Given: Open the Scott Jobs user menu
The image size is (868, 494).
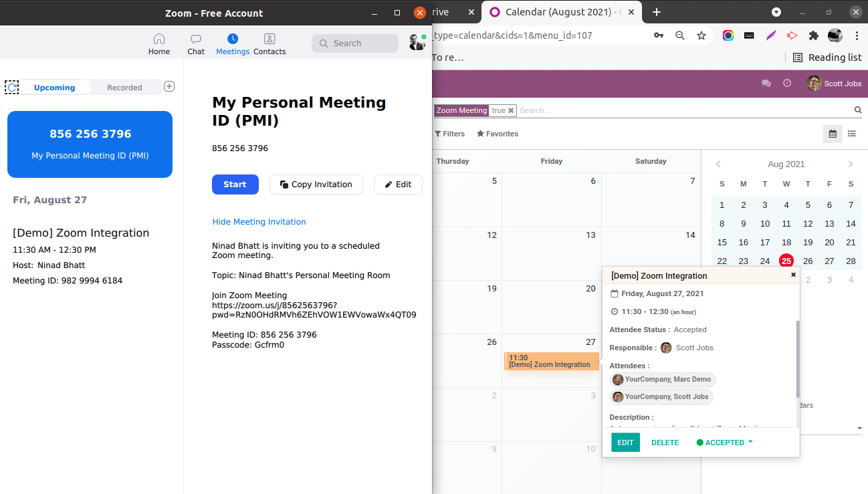Looking at the screenshot, I should click(x=834, y=84).
